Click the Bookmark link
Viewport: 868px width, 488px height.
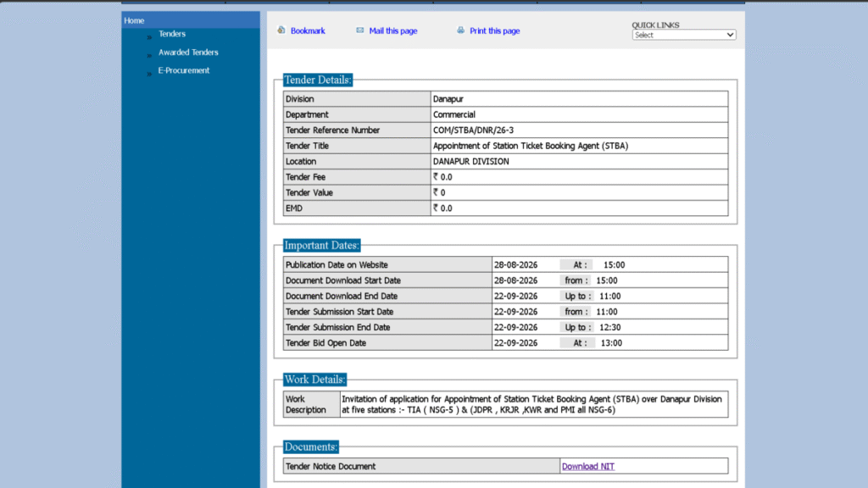coord(308,31)
